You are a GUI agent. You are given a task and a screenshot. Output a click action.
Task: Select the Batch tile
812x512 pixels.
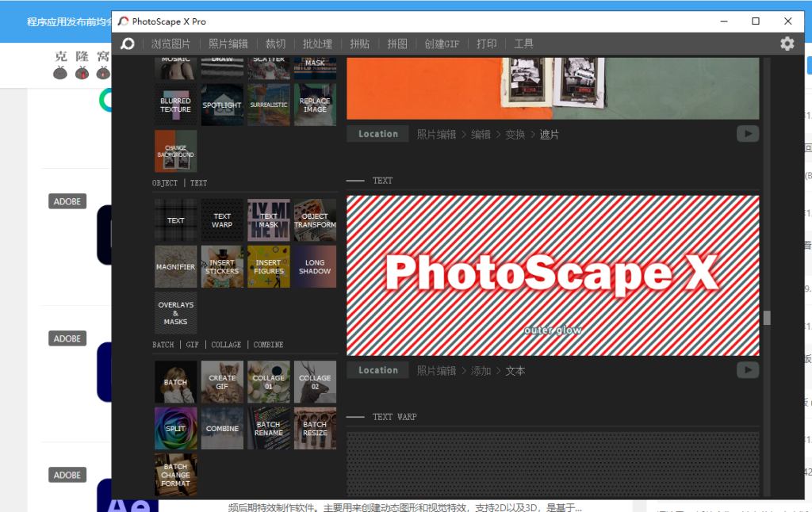click(175, 382)
